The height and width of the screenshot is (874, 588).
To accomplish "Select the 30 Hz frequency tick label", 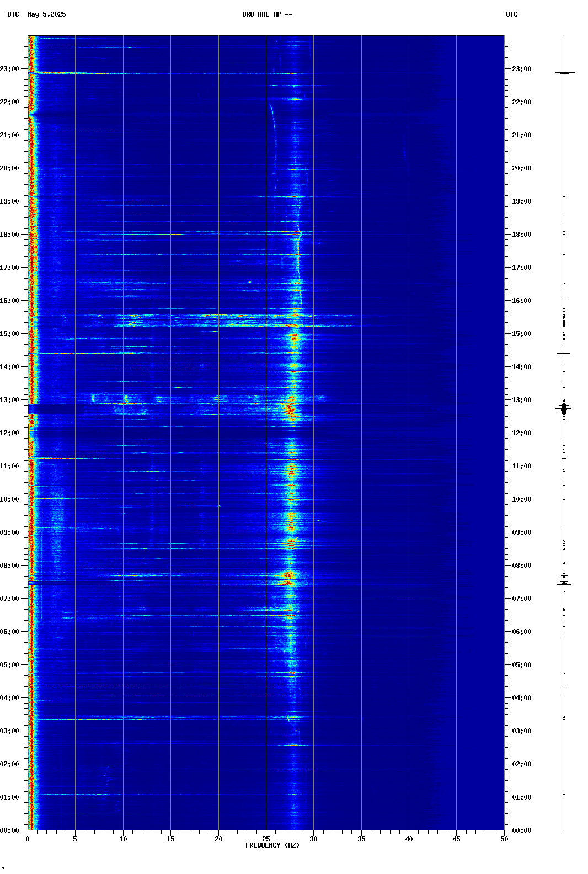I will 313,839.
